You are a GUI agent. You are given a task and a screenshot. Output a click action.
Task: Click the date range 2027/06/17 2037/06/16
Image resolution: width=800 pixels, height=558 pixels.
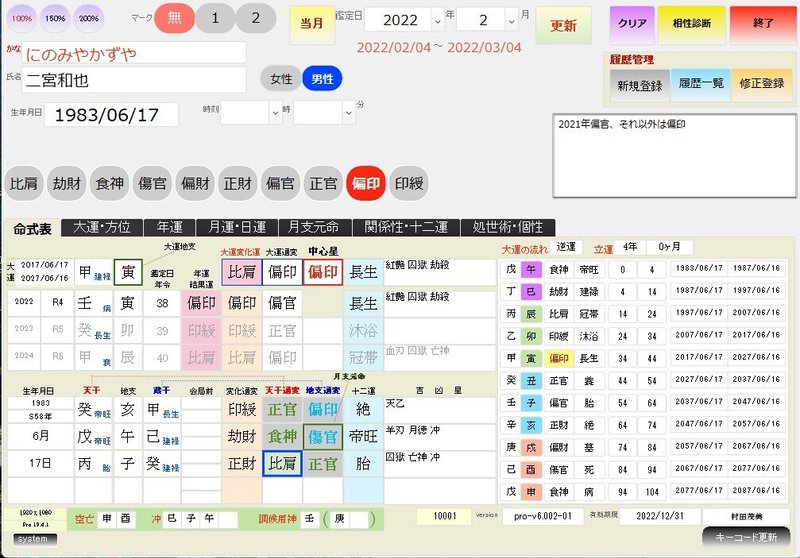[x=728, y=381]
